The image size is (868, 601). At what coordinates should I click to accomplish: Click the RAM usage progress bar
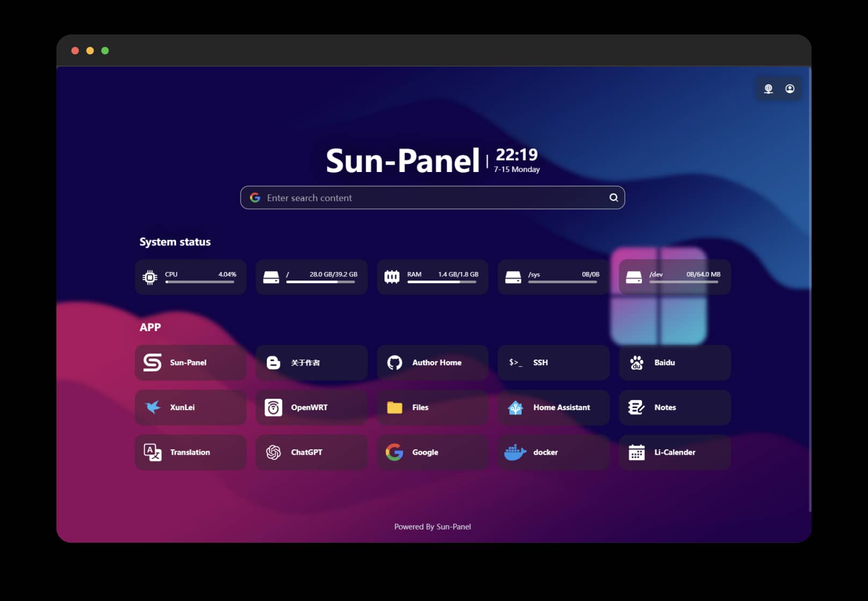tap(443, 282)
